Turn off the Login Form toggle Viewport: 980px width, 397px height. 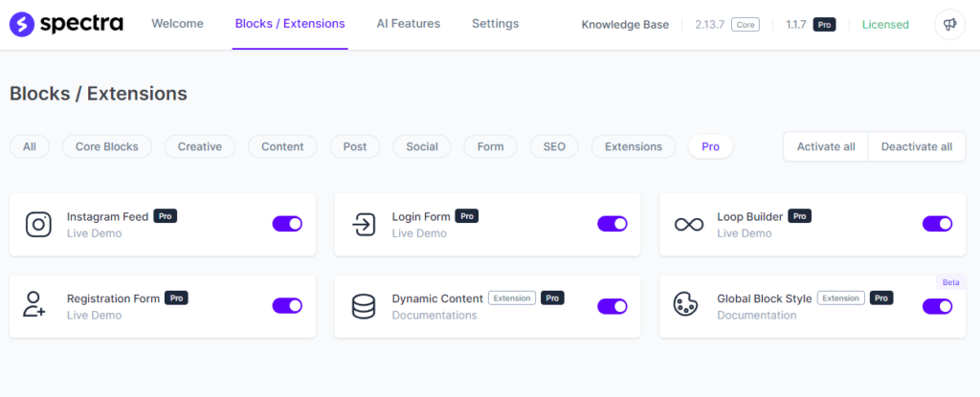612,224
